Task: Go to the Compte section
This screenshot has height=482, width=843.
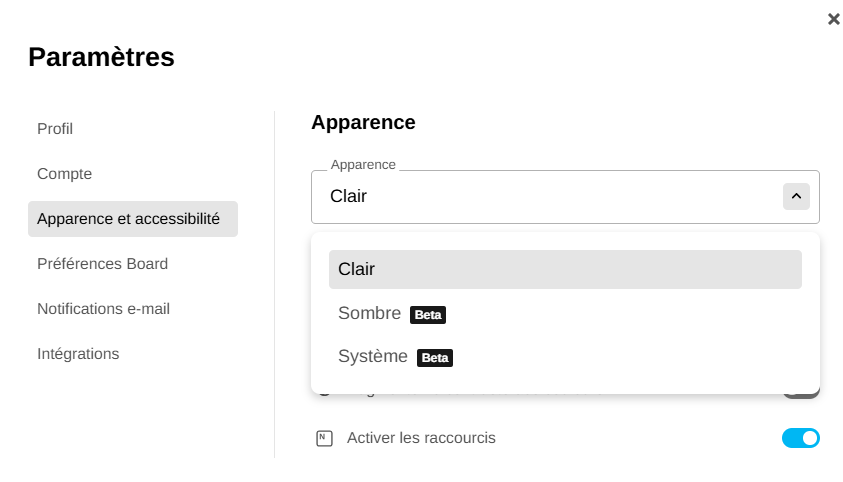Action: pos(65,174)
